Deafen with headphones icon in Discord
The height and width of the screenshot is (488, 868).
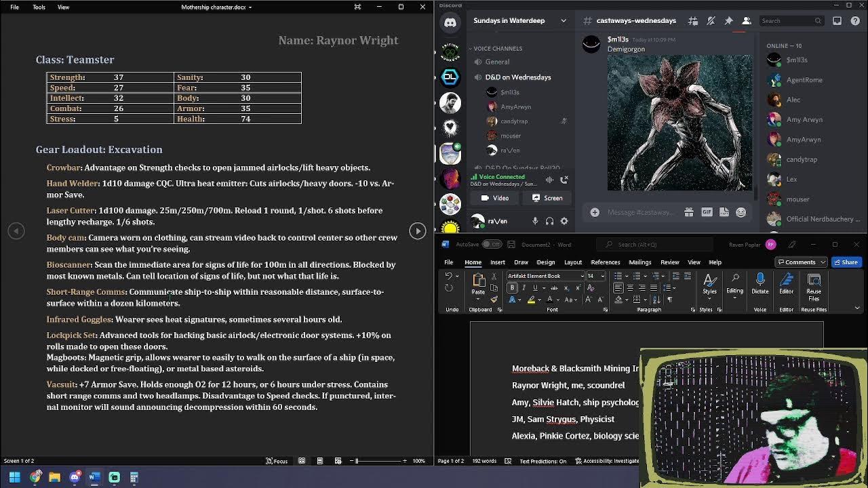(549, 221)
